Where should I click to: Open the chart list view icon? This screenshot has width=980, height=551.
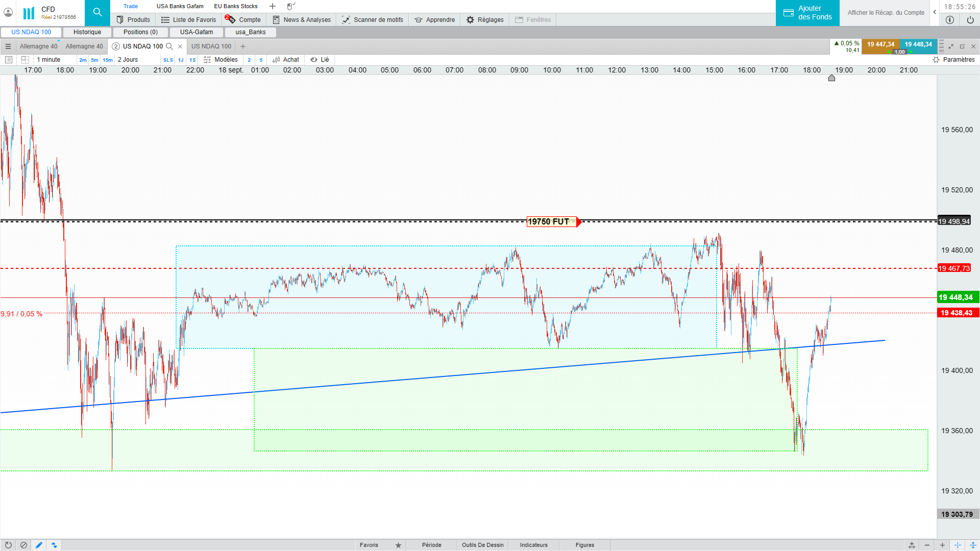pyautogui.click(x=9, y=60)
